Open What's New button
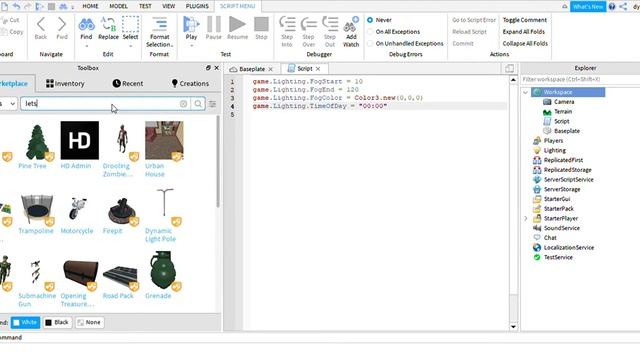Image resolution: width=640 pixels, height=360 pixels. coord(588,6)
